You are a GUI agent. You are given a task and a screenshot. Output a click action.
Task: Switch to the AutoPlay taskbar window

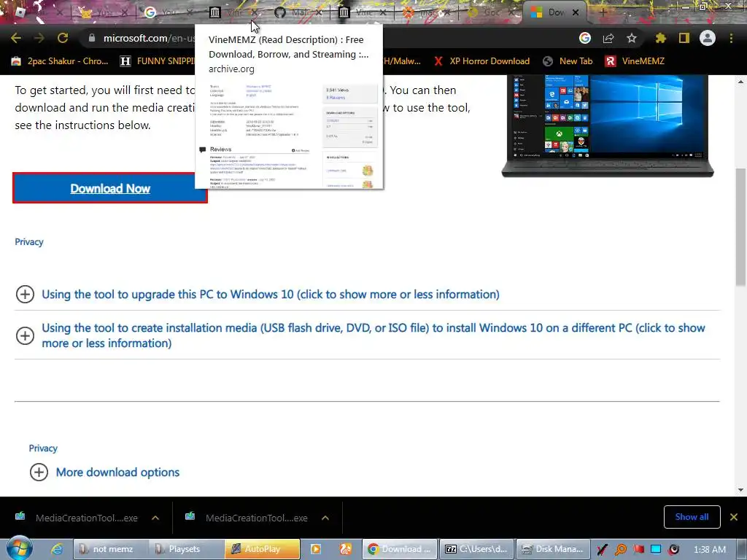[x=262, y=549]
